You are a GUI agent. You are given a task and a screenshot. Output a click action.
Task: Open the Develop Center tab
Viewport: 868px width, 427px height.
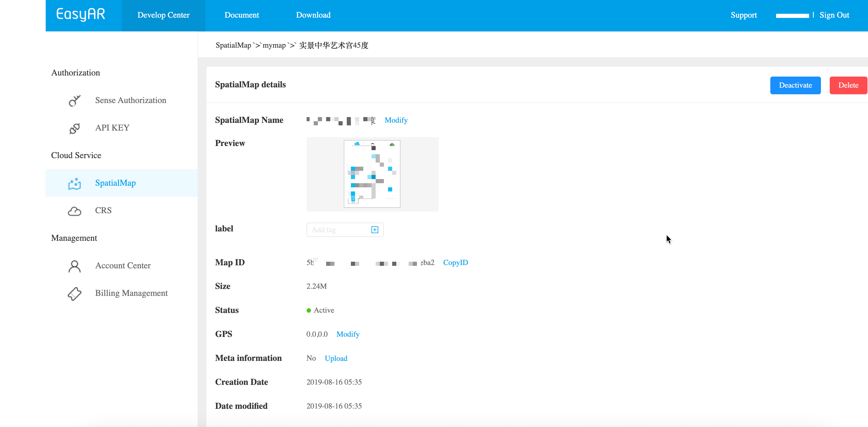[163, 15]
